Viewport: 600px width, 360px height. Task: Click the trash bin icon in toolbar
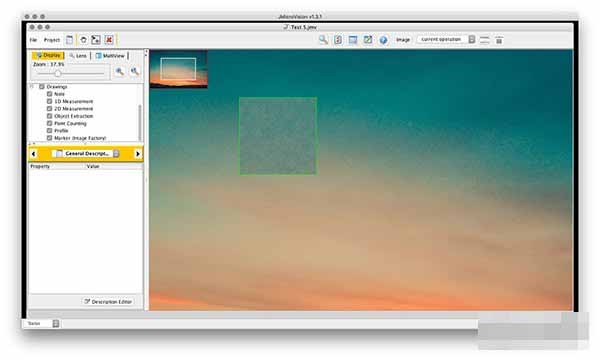tap(499, 40)
